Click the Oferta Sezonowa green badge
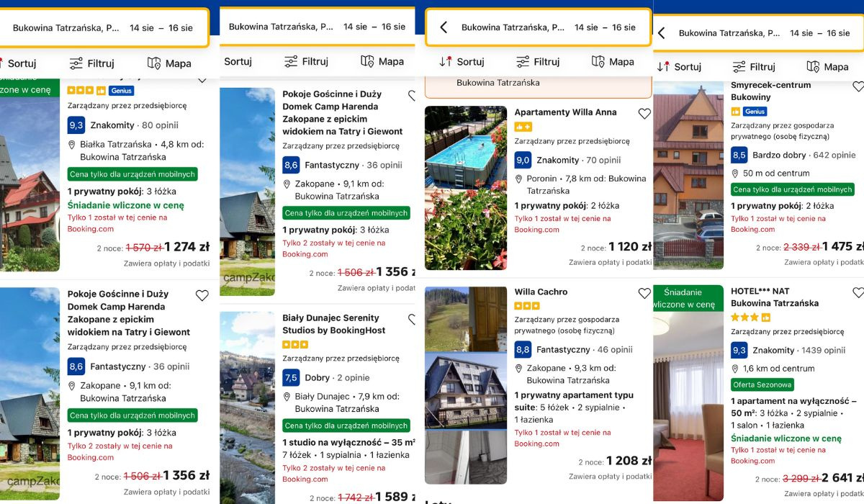This screenshot has width=864, height=504. [762, 384]
